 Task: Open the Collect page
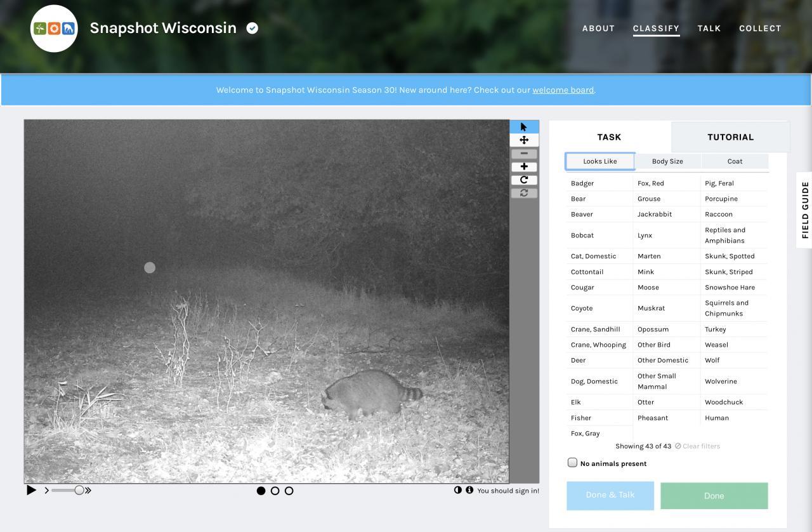click(760, 29)
